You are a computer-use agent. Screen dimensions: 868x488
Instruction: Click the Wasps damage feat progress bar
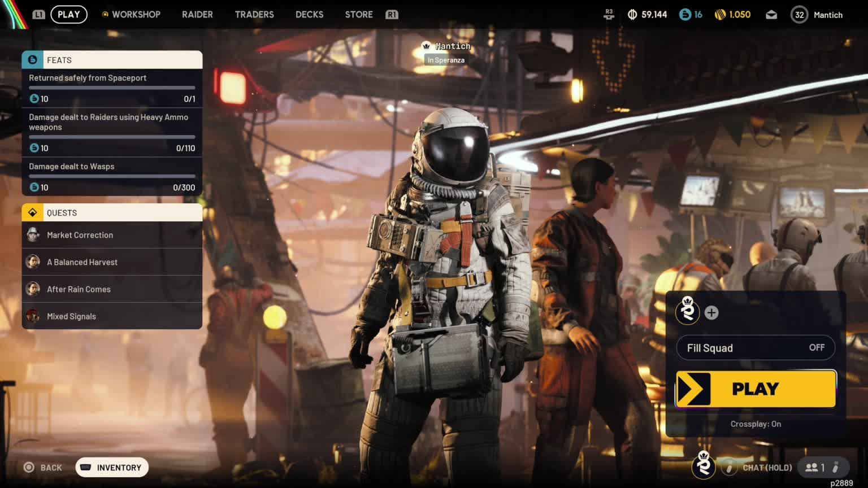[112, 176]
